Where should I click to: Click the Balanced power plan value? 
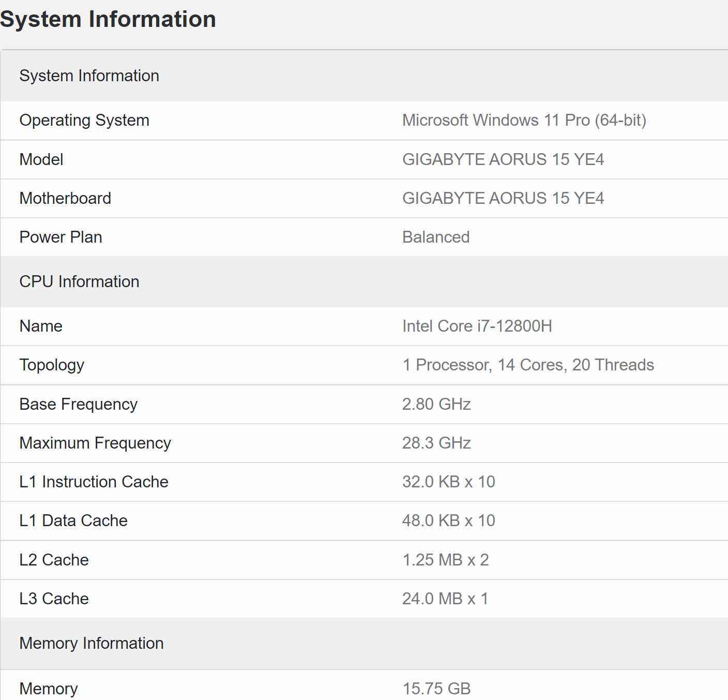[x=435, y=237]
